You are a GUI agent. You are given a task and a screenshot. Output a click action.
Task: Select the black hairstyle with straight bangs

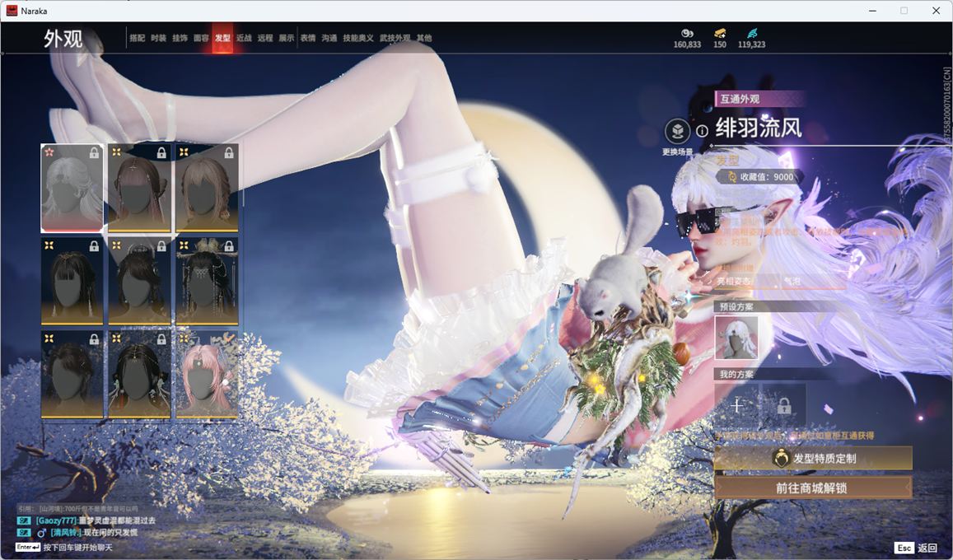72,281
